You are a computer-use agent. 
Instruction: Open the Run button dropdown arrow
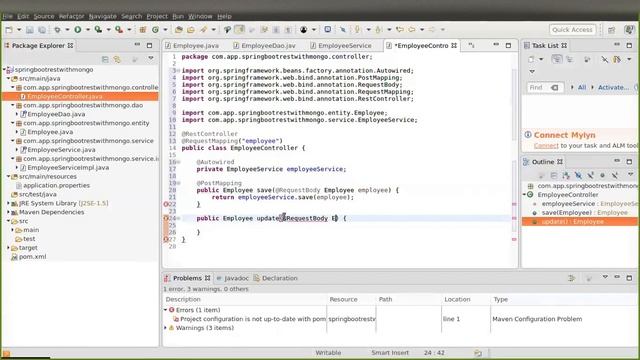coord(87,29)
